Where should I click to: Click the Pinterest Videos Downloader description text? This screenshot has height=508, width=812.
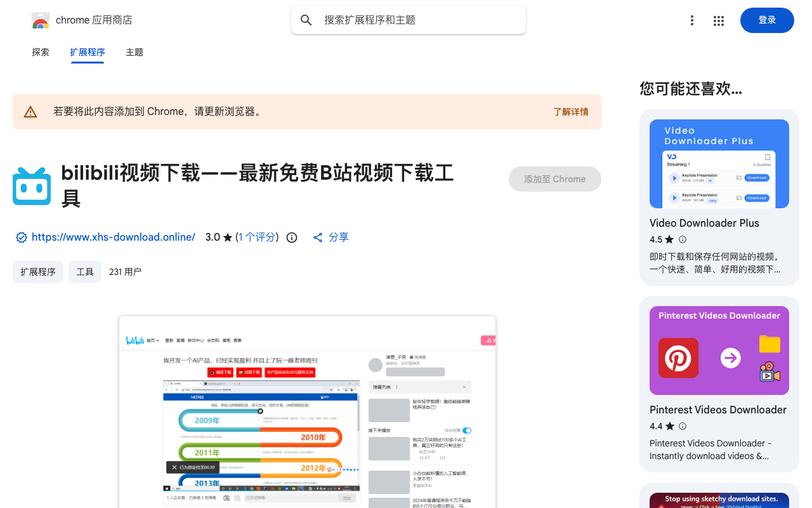tap(710, 450)
